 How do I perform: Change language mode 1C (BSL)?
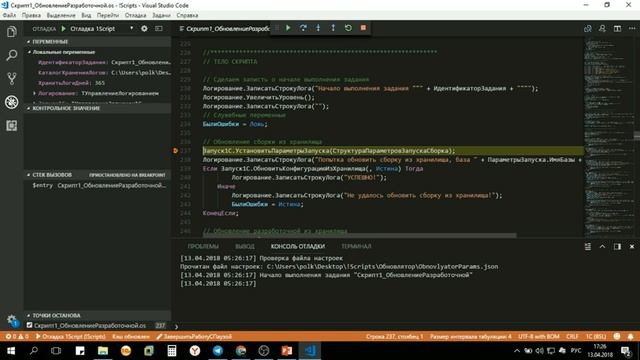[x=596, y=337]
